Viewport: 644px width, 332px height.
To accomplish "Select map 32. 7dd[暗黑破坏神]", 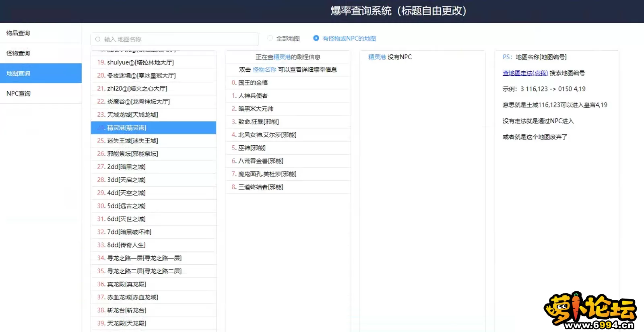I will (x=153, y=232).
